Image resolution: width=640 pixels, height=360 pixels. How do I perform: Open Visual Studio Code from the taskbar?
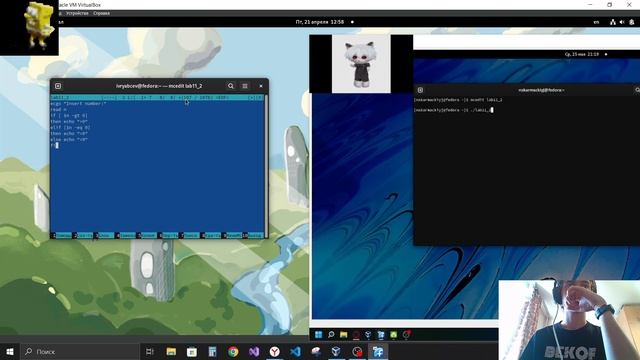click(296, 351)
